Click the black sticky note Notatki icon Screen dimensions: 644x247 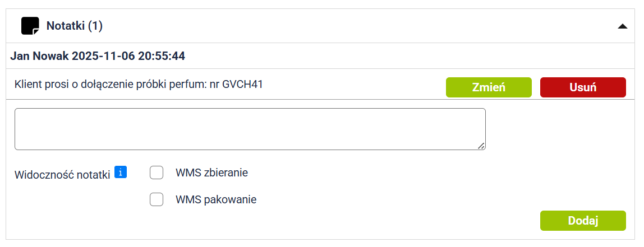30,26
